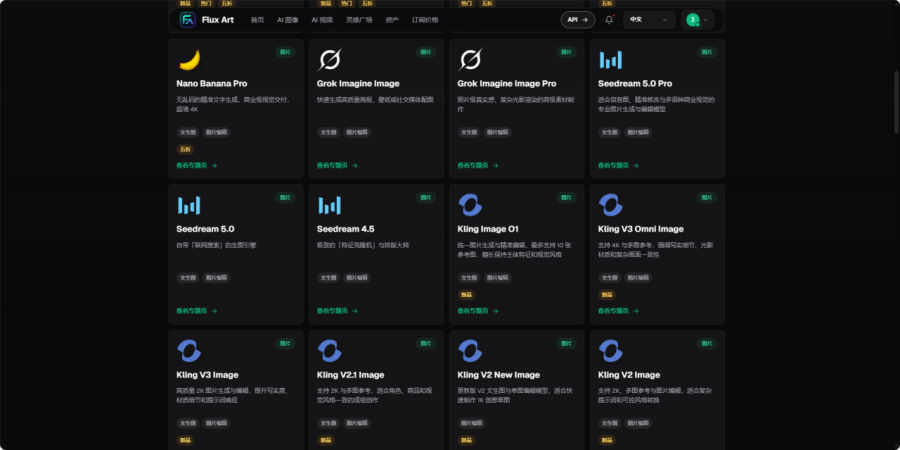Open the notifications bell
The height and width of the screenshot is (450, 900).
tap(609, 20)
